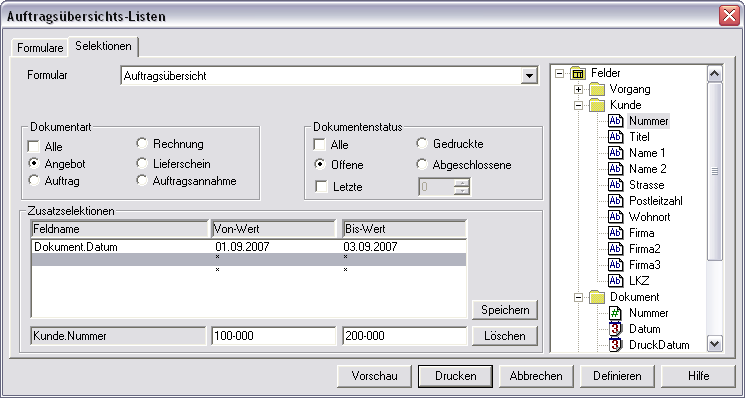Screen dimensions: 745x398
Task: Click the Ab icon beside Titel
Action: point(615,137)
